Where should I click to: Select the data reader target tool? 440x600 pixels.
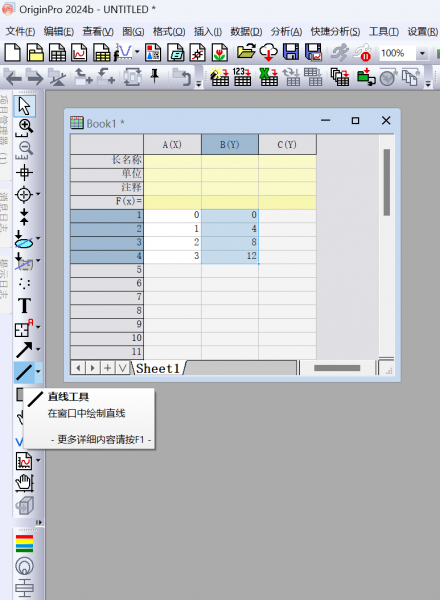(24, 194)
